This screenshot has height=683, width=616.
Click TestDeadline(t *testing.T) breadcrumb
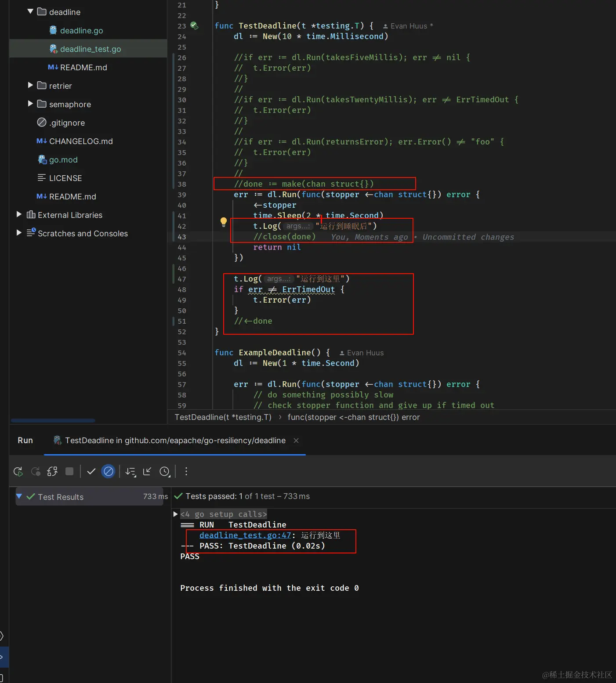(x=223, y=417)
